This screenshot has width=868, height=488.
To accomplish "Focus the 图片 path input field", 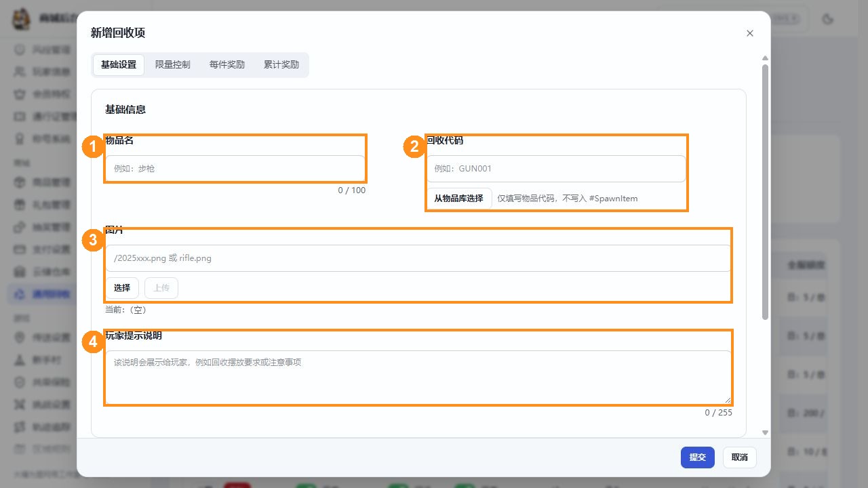I will pos(418,258).
